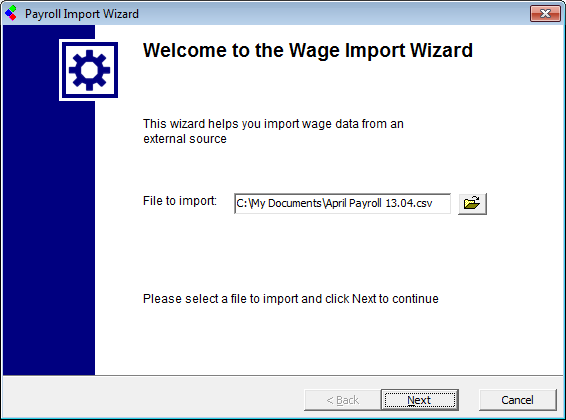Open the file browser with the folder icon
Screen dimensions: 566x420
[472, 204]
